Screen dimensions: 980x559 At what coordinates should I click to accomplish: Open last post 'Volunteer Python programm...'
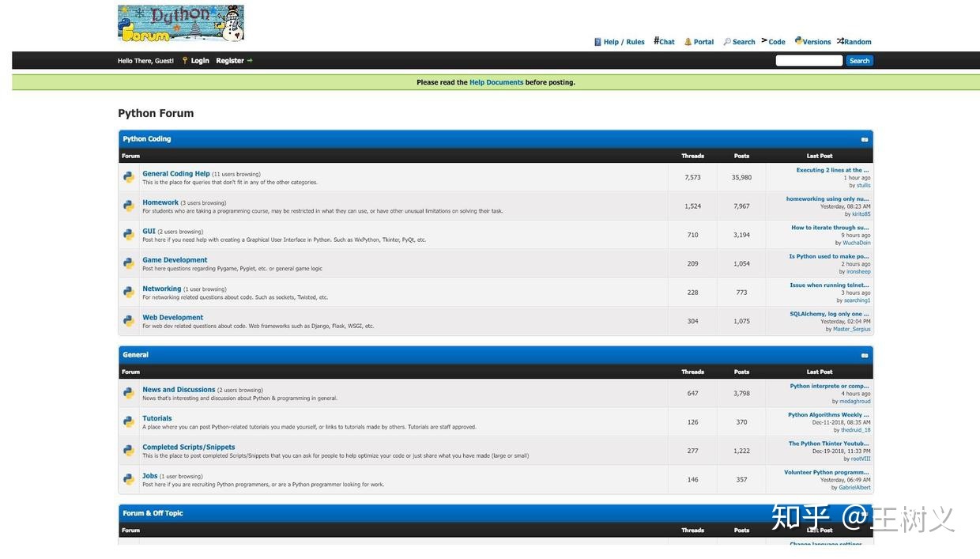[x=827, y=472]
